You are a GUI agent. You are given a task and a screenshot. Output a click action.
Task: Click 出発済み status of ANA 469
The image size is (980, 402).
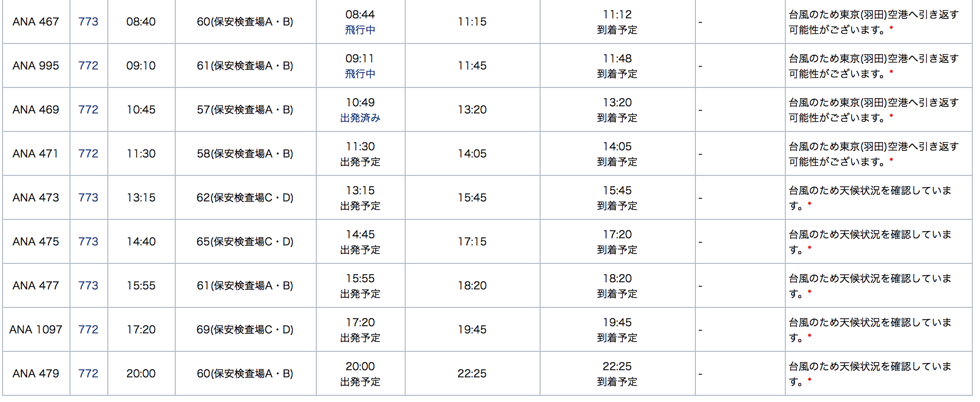[360, 118]
